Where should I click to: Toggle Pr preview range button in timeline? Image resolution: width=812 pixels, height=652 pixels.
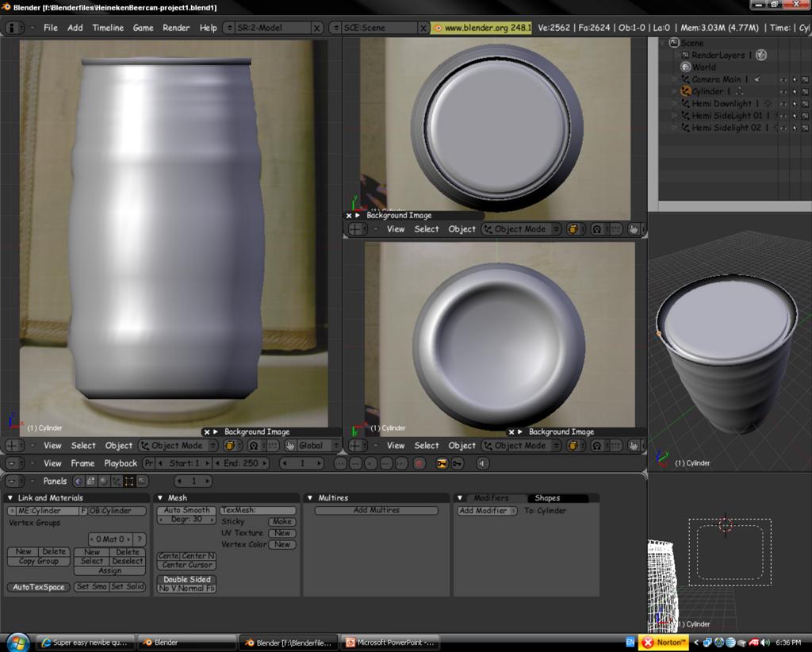[148, 463]
